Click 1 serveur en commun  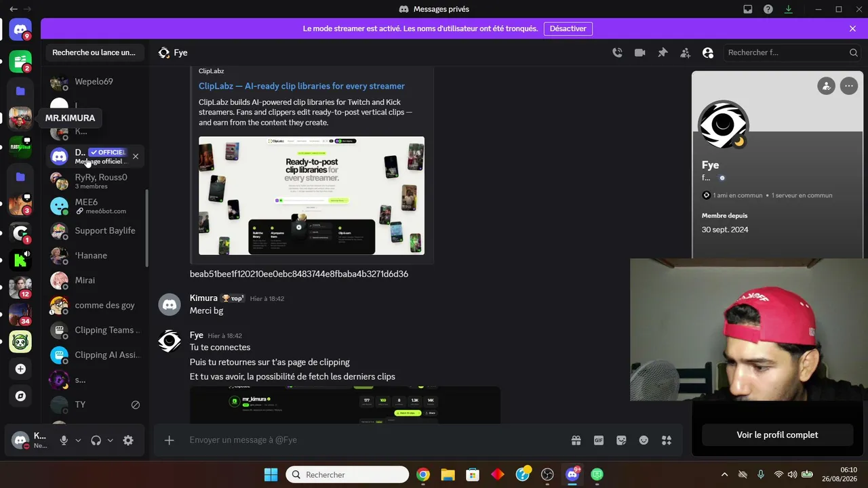(802, 195)
